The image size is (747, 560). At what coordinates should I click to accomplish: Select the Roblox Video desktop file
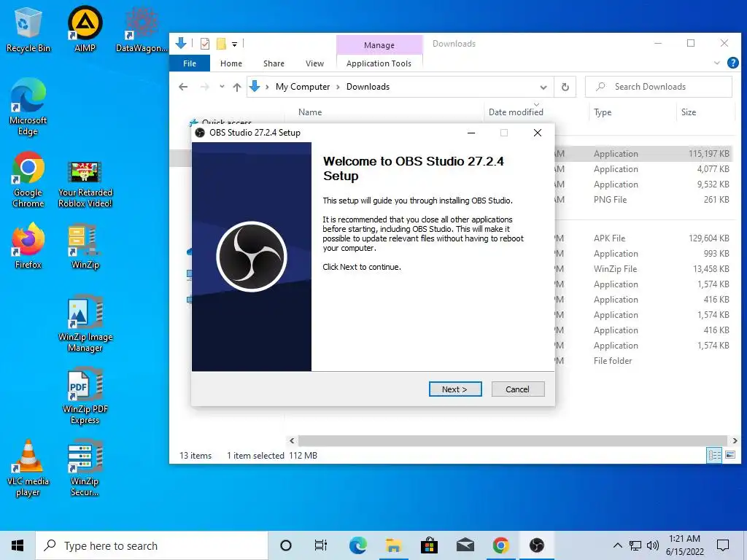[85, 184]
